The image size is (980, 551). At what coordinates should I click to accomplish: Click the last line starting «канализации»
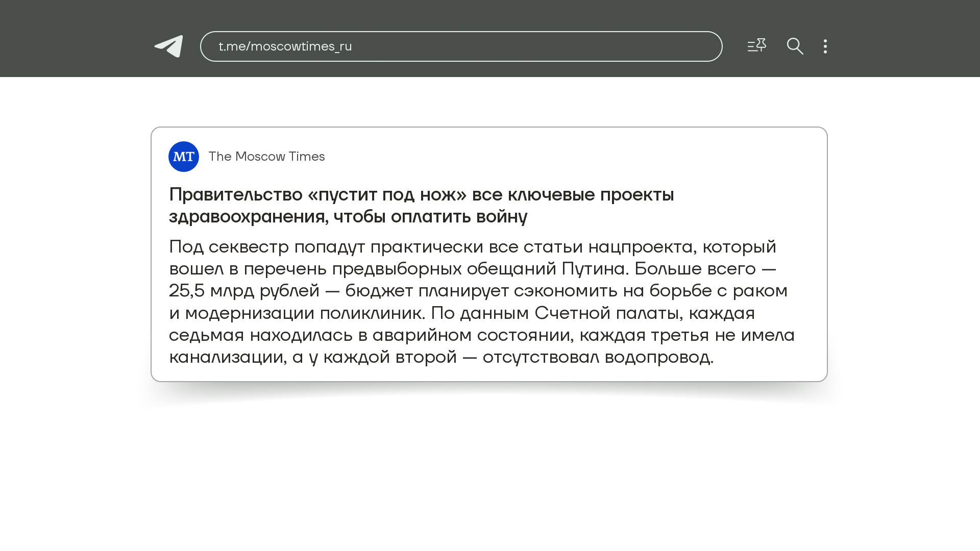click(441, 357)
